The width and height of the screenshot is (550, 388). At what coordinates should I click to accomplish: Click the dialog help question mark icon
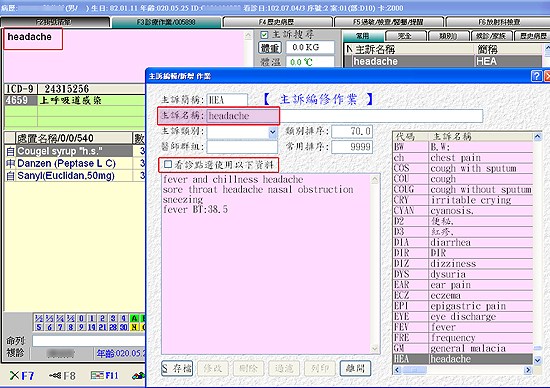tap(536, 76)
